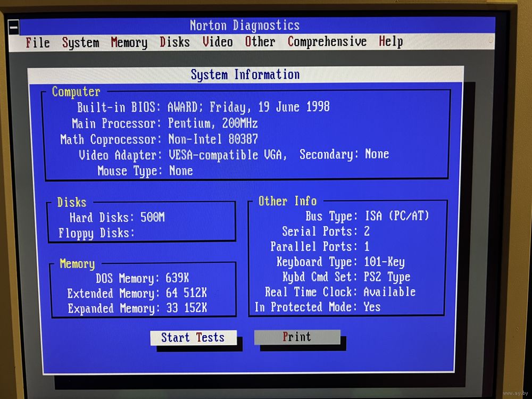Click the In Protected Mode Yes value
The image size is (532, 399).
[372, 307]
